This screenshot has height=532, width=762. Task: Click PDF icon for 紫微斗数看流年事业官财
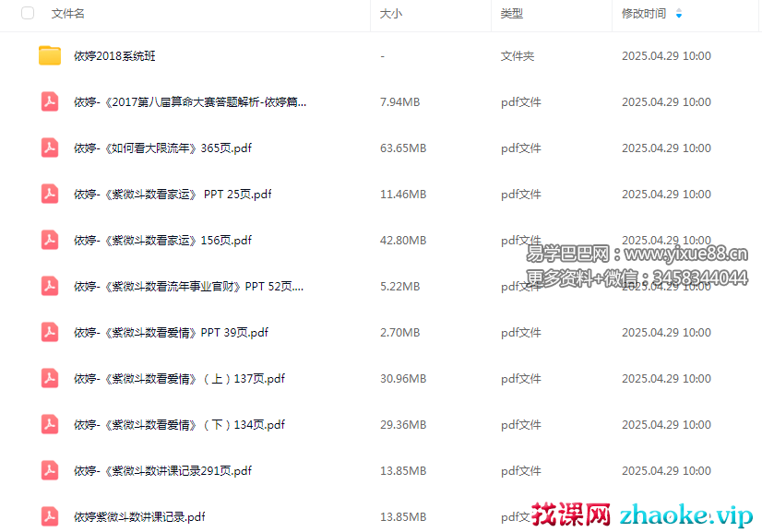click(50, 287)
